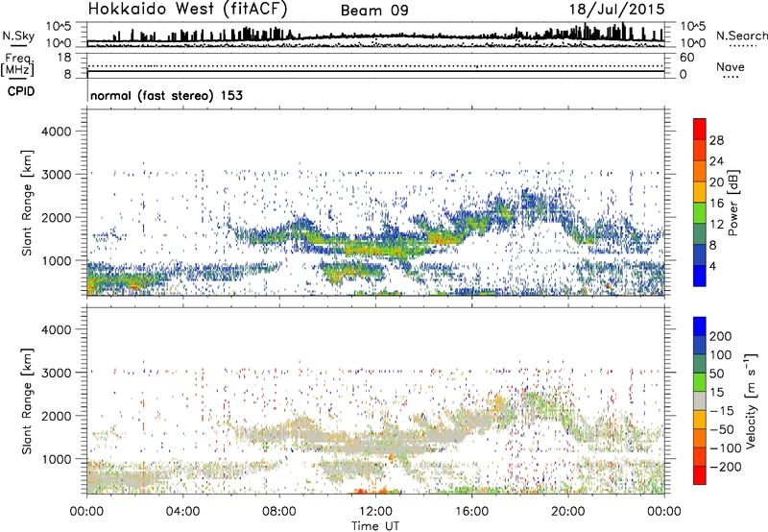Screen dimensions: 768x532
Task: Click the "-100" label on Velocity colorbar
Action: (x=726, y=448)
